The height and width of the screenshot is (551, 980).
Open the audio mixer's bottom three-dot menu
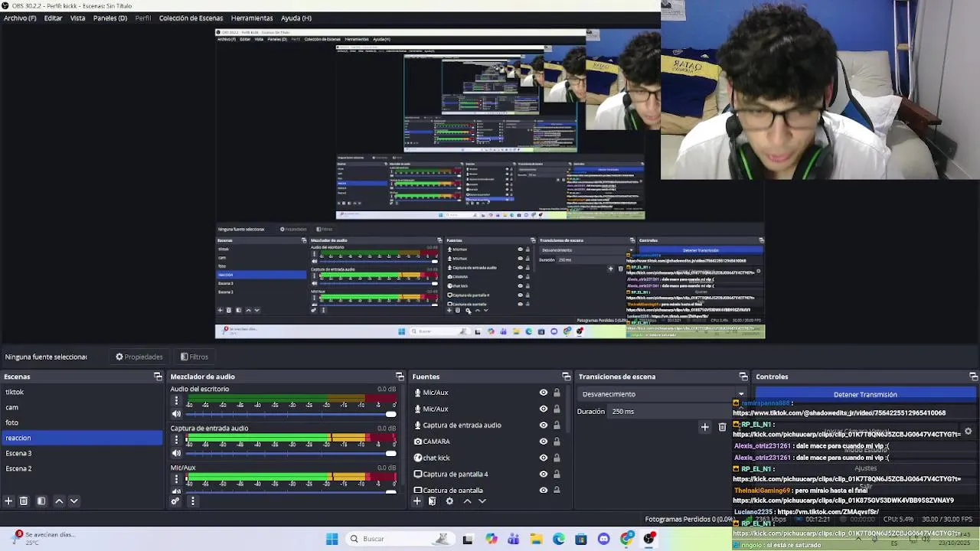tap(192, 501)
